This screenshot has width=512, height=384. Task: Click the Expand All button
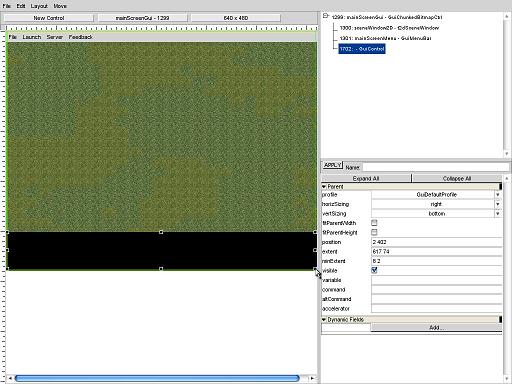point(366,178)
